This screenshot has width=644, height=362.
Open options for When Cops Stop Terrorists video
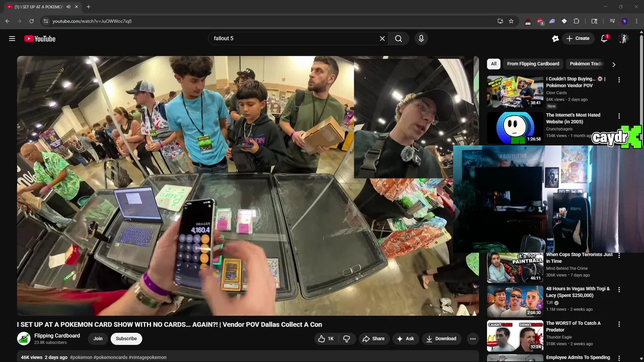pyautogui.click(x=619, y=255)
